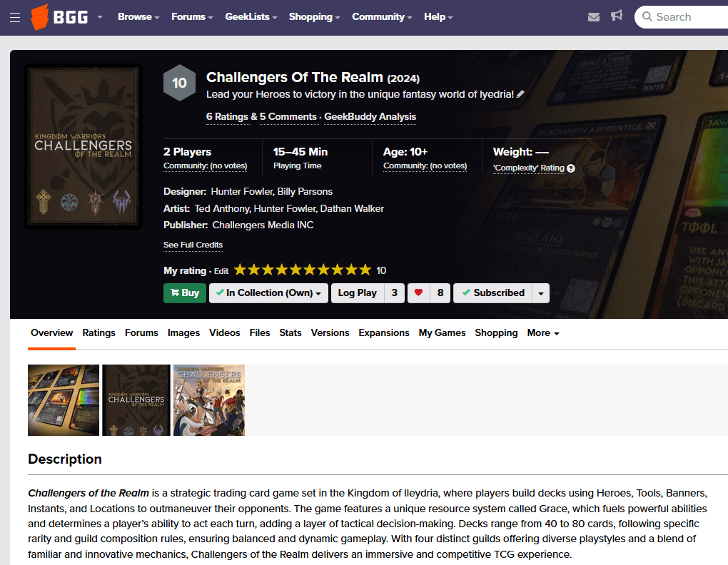The height and width of the screenshot is (565, 728).
Task: Set my rating to one star
Action: (240, 270)
